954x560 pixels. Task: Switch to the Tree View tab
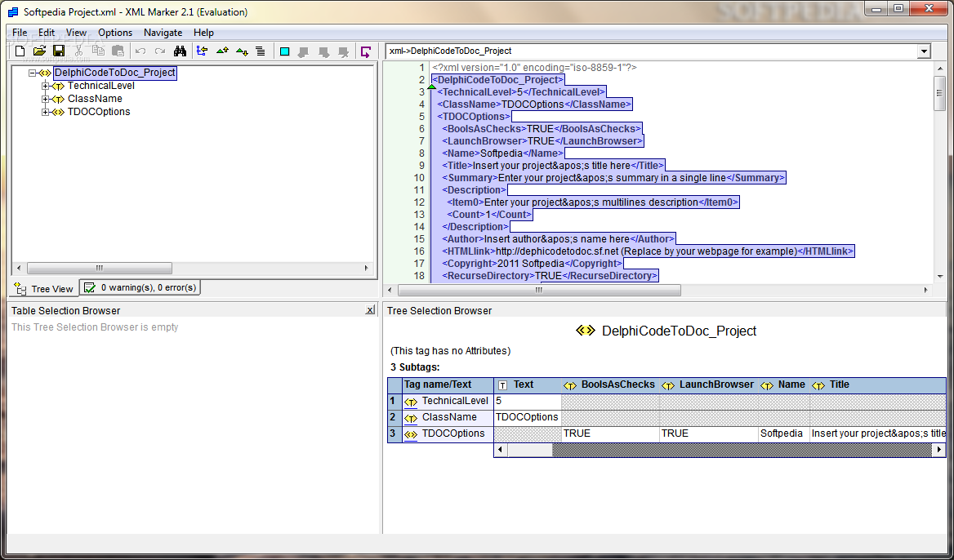(x=44, y=289)
